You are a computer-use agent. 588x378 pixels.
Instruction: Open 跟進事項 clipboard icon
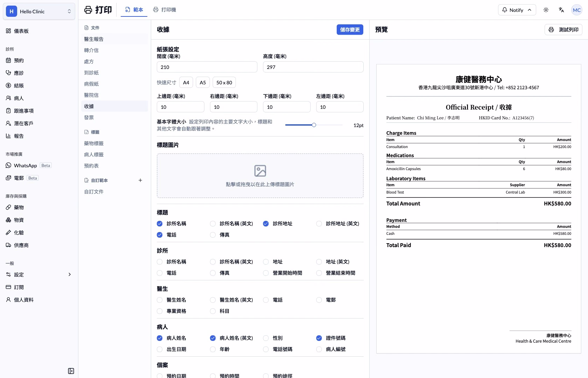click(8, 111)
